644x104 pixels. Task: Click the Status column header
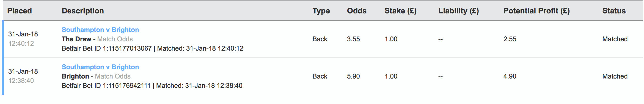click(x=614, y=11)
